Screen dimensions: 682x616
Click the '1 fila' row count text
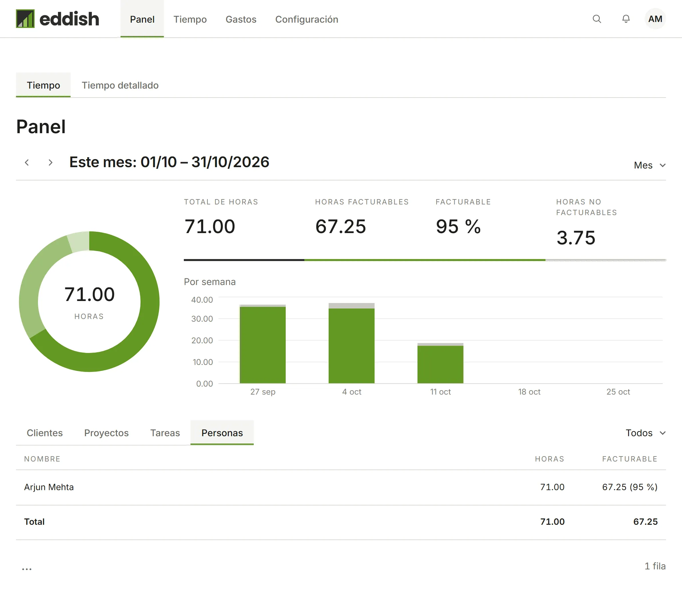click(655, 566)
